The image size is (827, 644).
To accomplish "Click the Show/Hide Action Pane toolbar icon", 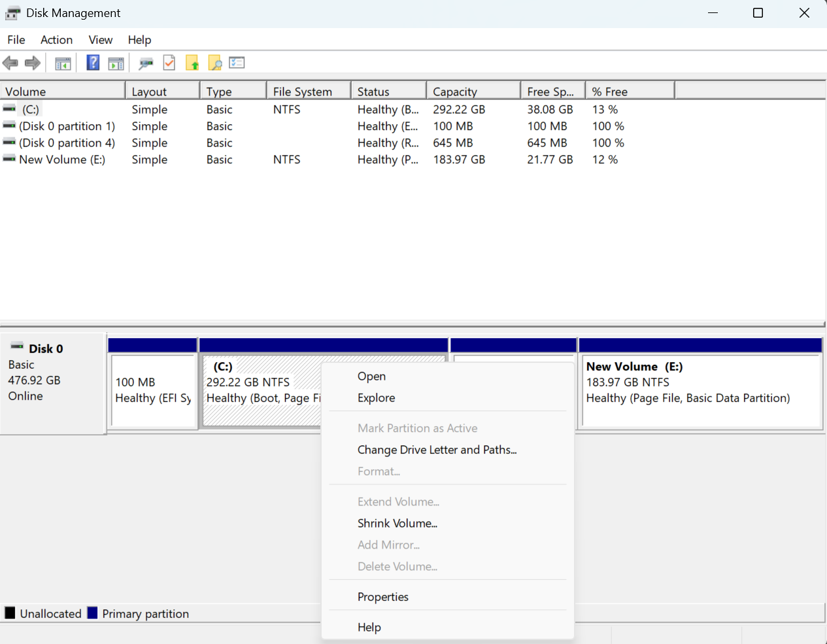I will click(116, 63).
